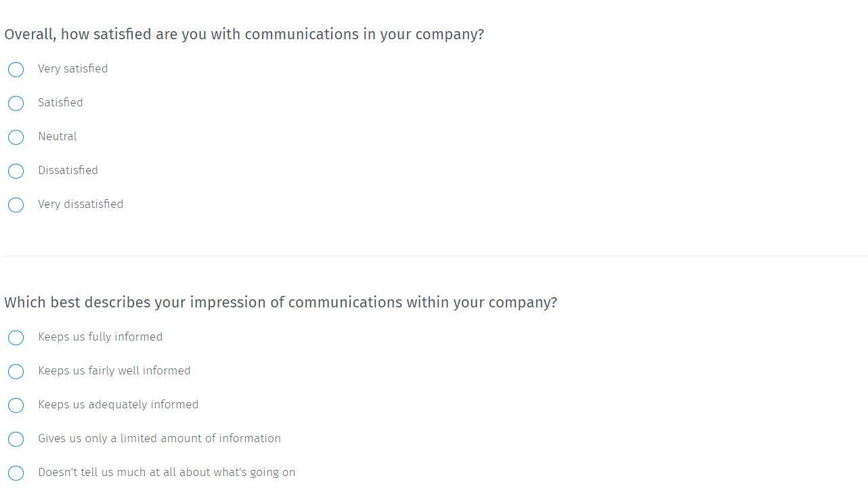Select the 'Very satisfied' radio button

point(16,69)
